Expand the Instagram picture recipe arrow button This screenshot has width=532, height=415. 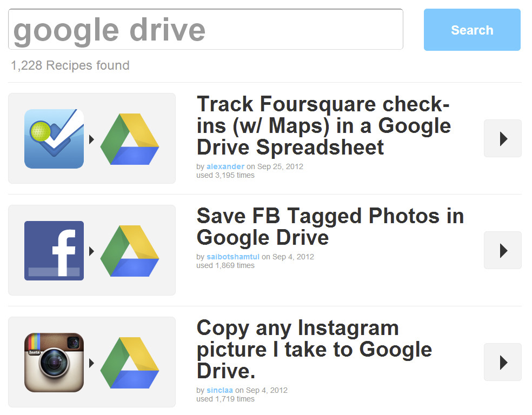502,362
